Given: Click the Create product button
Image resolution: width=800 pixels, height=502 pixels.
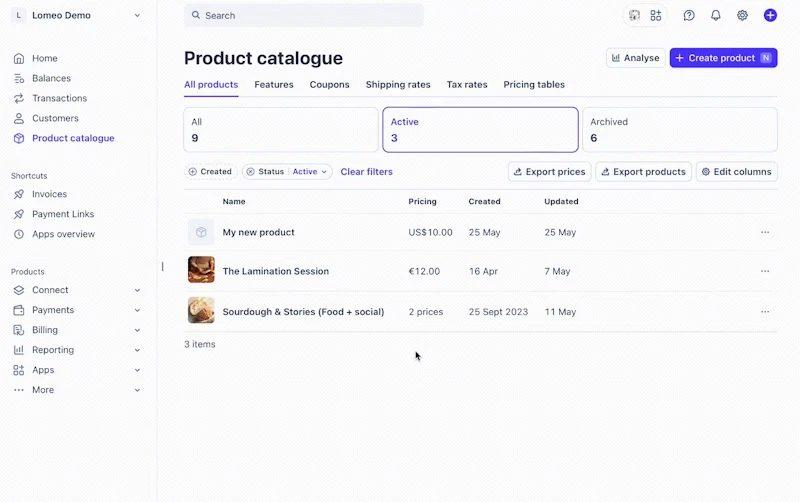Looking at the screenshot, I should pos(723,58).
